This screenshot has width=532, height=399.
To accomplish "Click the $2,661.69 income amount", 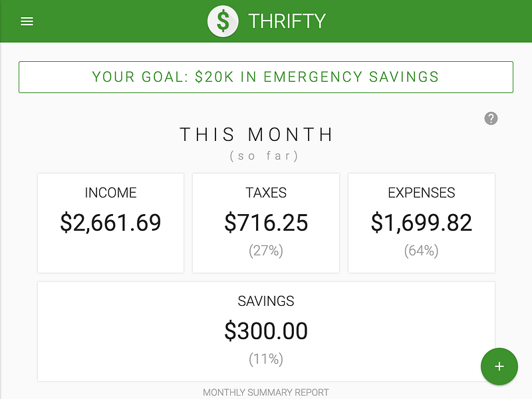I will click(110, 223).
